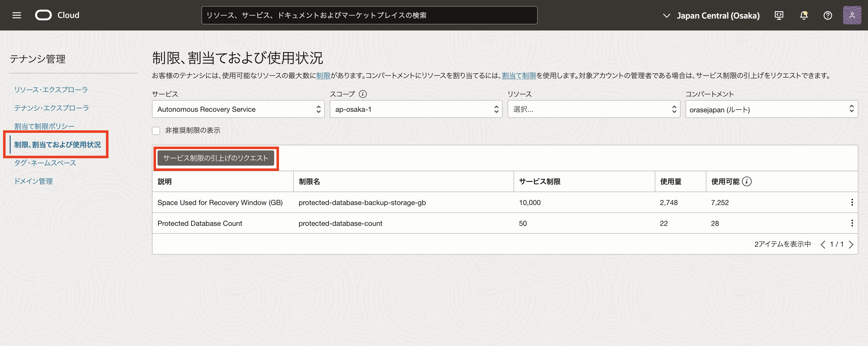Open the user profile avatar menu
This screenshot has height=346, width=868.
pos(852,15)
